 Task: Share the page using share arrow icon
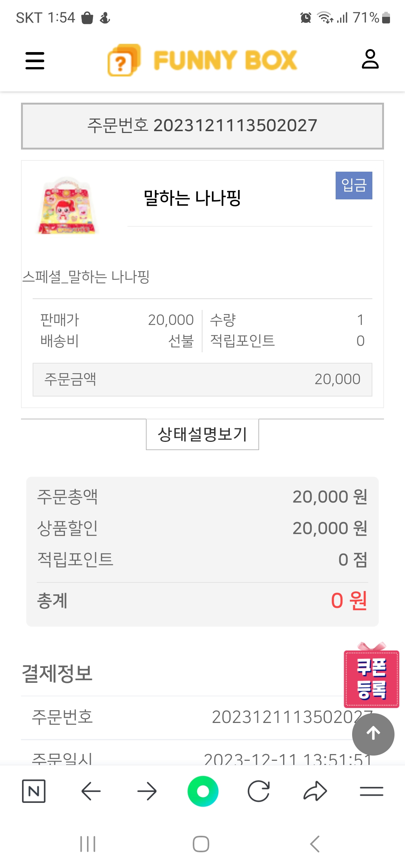coord(315,791)
